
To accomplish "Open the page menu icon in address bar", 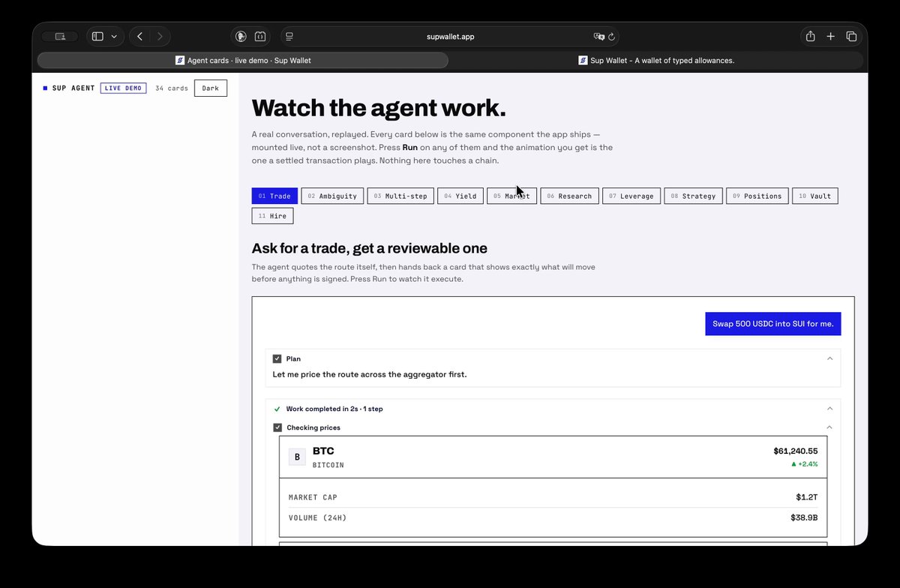I will 289,36.
